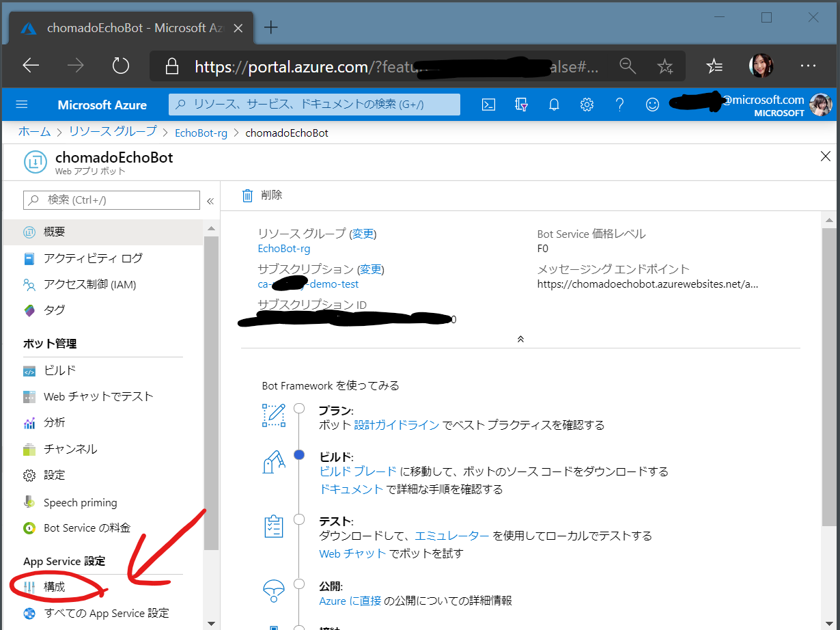Screen dimensions: 840x630
Task: Go to リソース グループ breadcrumb
Action: (x=113, y=132)
